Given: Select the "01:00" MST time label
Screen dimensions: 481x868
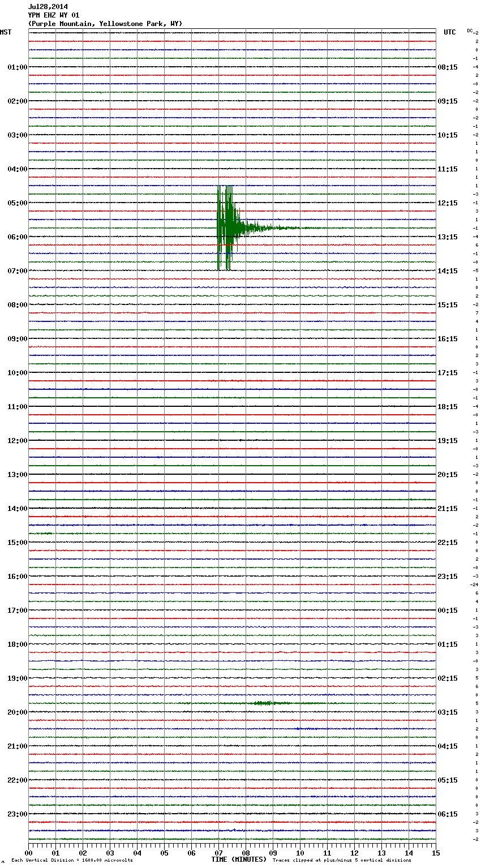Looking at the screenshot, I should (18, 67).
